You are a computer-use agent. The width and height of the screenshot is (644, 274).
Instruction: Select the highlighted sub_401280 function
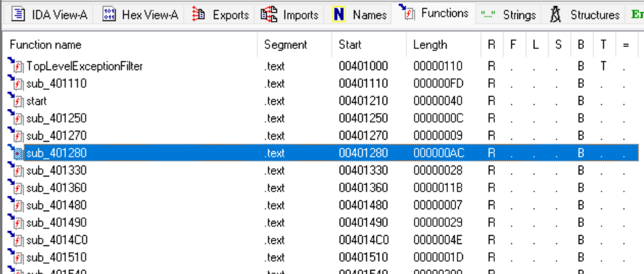coord(323,153)
